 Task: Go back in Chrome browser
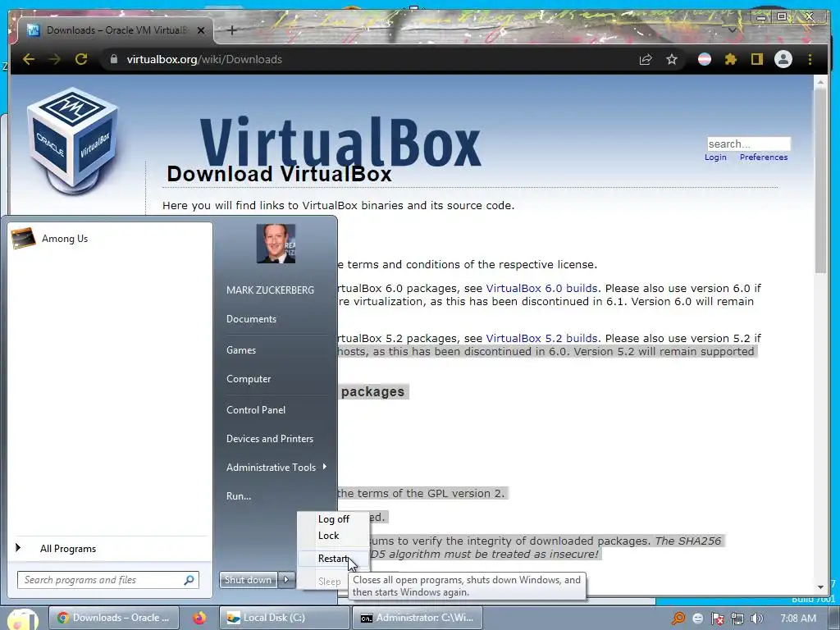pyautogui.click(x=29, y=59)
